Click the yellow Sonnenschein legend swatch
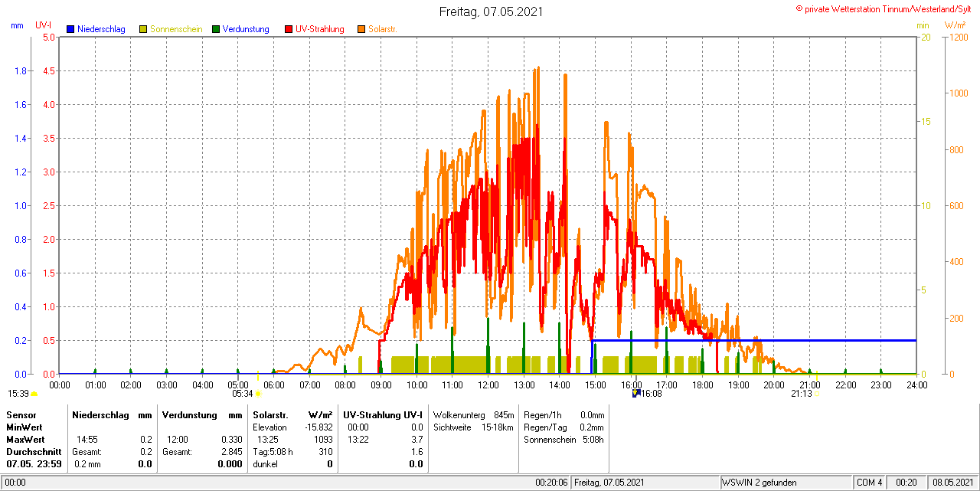 click(143, 29)
